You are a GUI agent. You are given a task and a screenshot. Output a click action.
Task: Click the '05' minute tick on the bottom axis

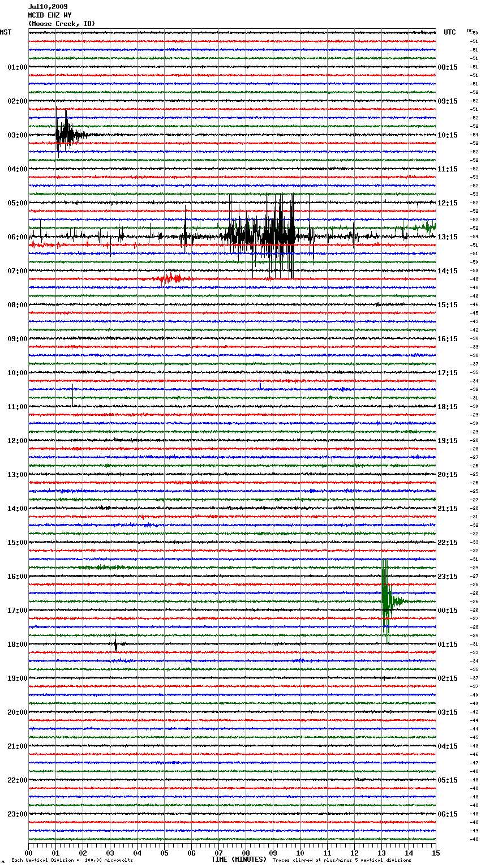165,853
